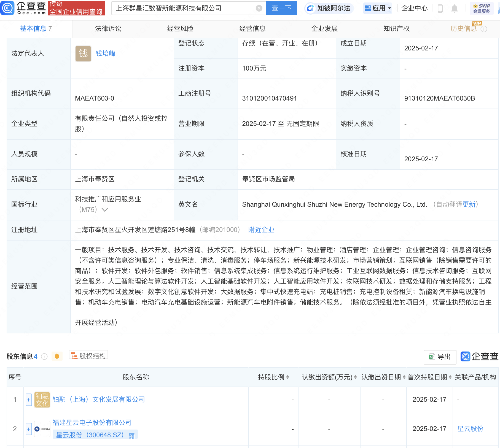500x448 pixels.
Task: Select registration number 310120010470491
Action: coord(269,98)
